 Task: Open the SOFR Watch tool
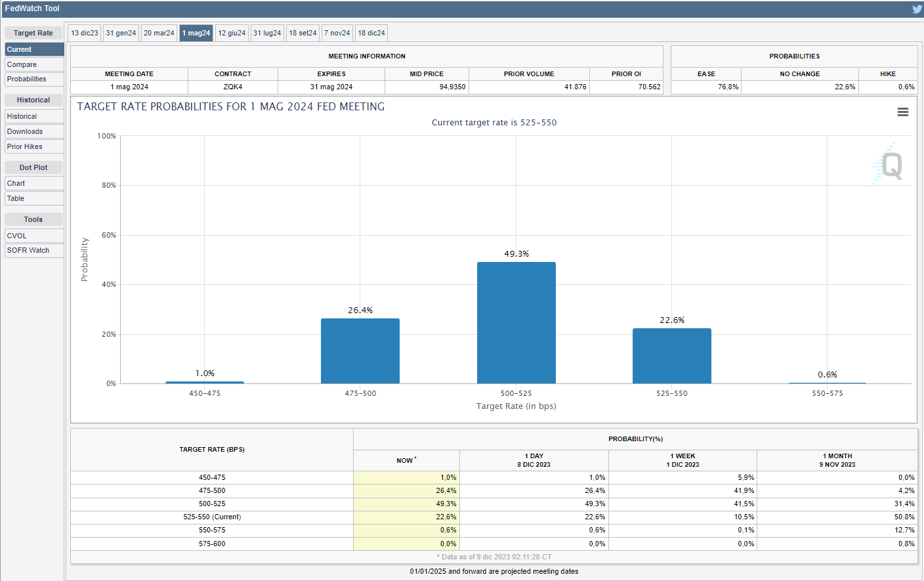[34, 250]
